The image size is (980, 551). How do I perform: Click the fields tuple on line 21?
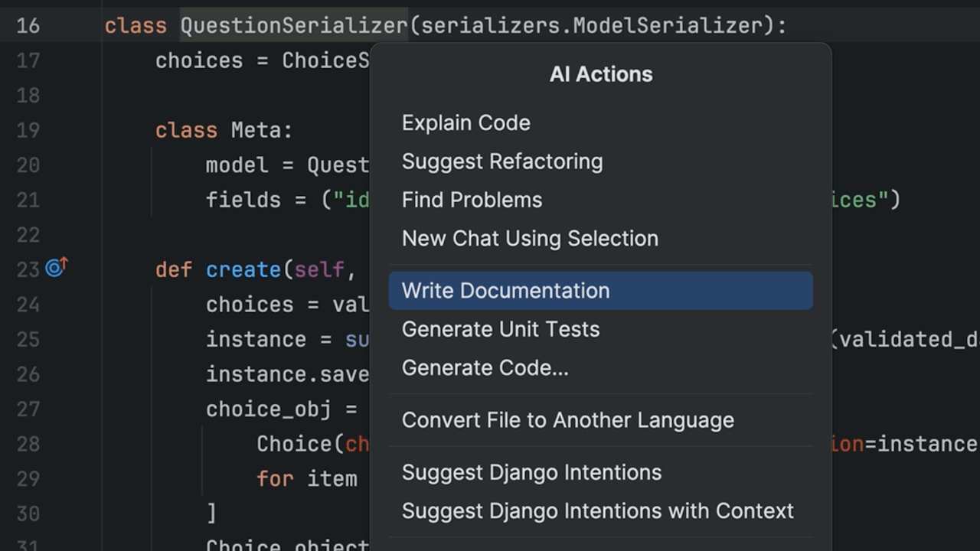243,200
